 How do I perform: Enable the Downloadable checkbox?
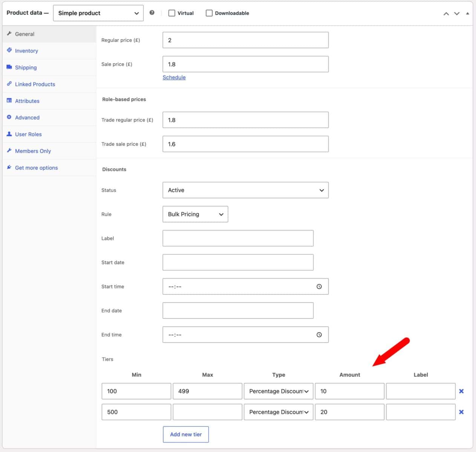pos(209,13)
